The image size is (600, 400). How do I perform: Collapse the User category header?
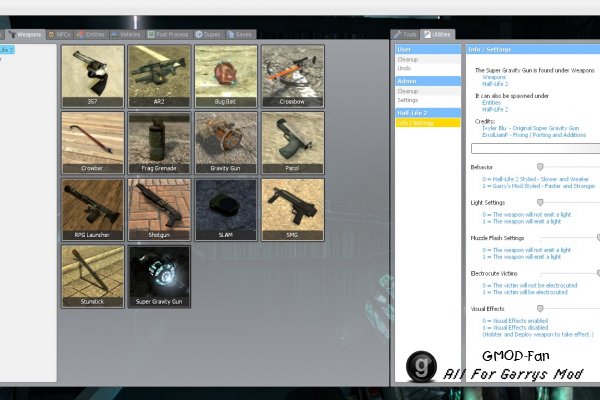[x=428, y=49]
